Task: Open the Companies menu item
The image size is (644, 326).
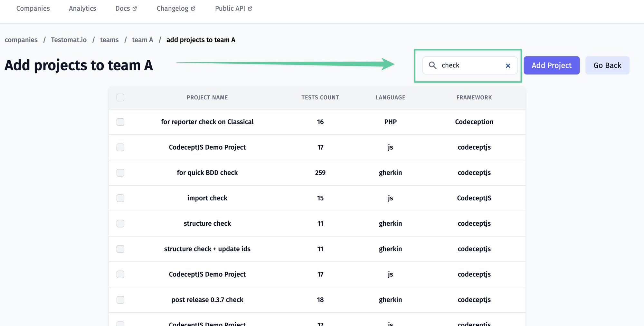Action: (33, 8)
